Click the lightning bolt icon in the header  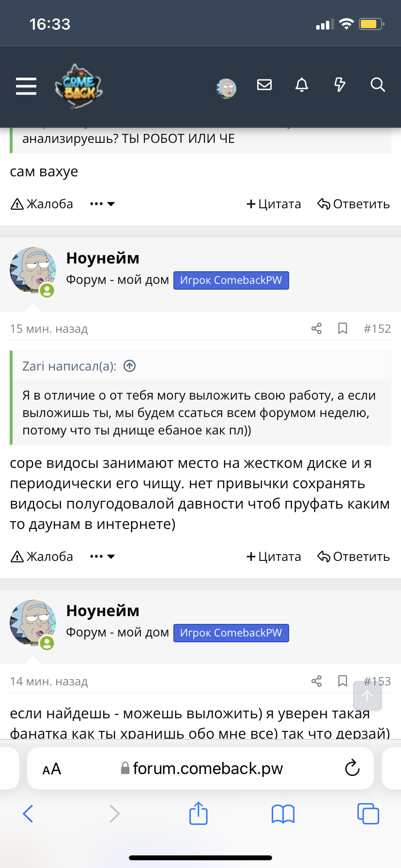tap(340, 85)
